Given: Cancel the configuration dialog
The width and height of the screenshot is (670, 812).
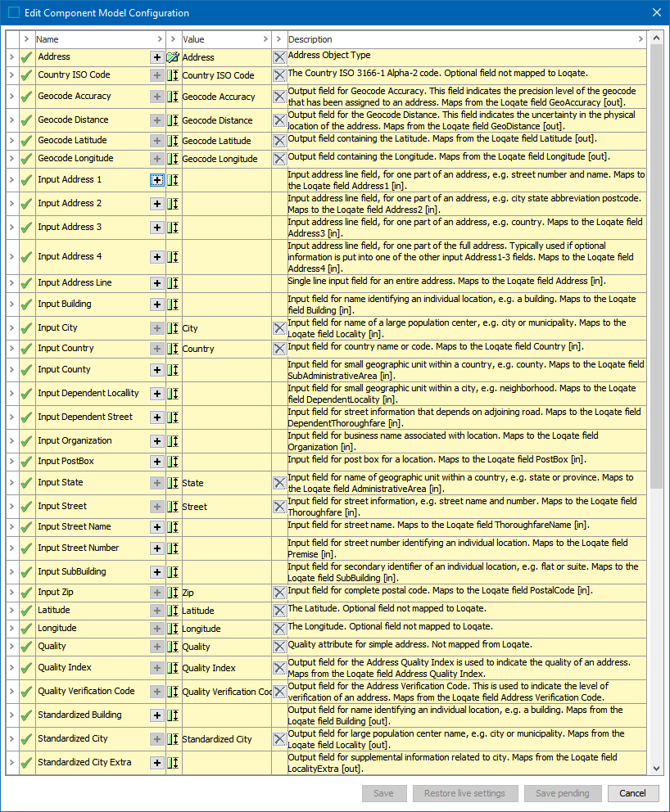Looking at the screenshot, I should click(x=632, y=793).
